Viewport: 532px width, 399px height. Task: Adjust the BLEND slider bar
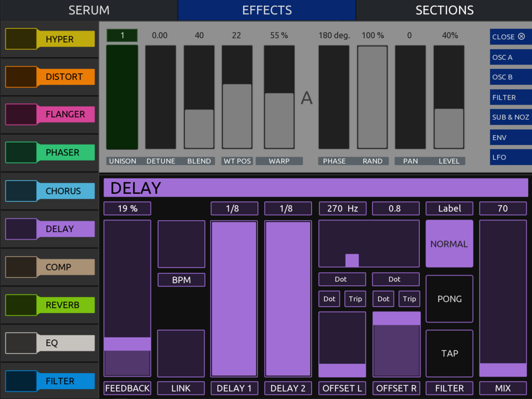pos(199,97)
